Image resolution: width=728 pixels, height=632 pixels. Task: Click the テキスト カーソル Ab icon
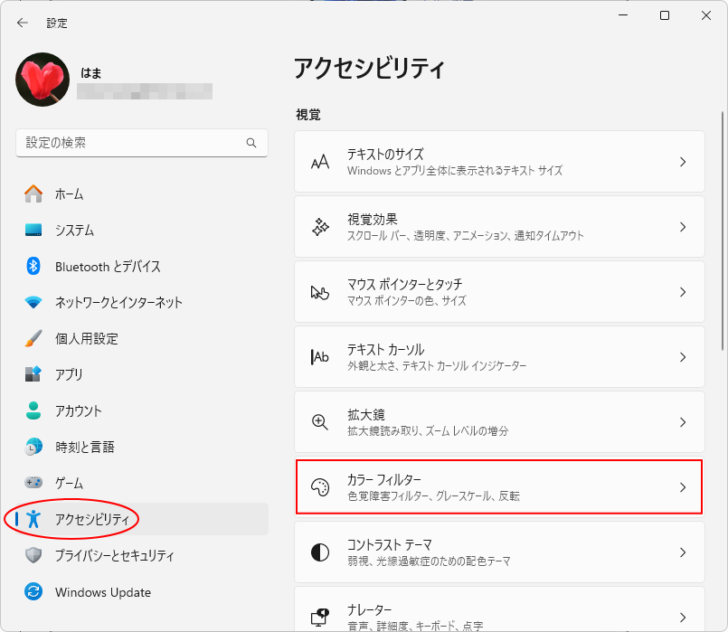(x=320, y=357)
